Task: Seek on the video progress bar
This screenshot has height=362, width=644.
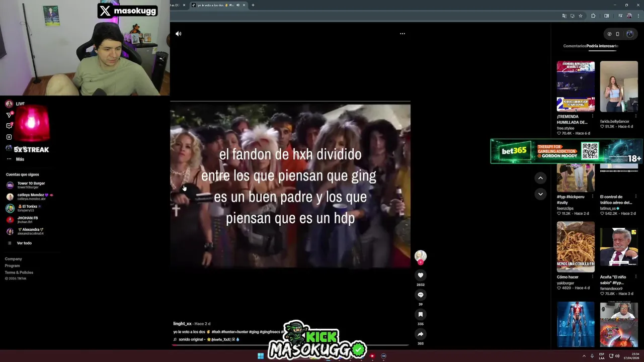Action: click(290, 345)
